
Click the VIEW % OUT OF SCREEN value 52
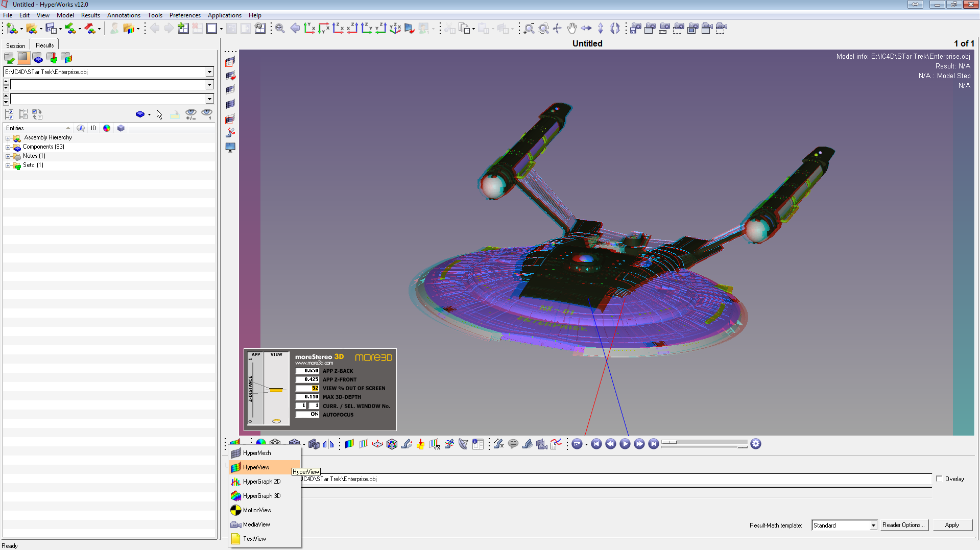[x=307, y=388]
